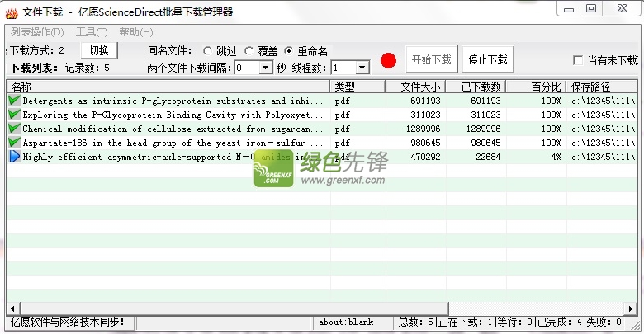Click the left scroll arrow of list

point(12,308)
